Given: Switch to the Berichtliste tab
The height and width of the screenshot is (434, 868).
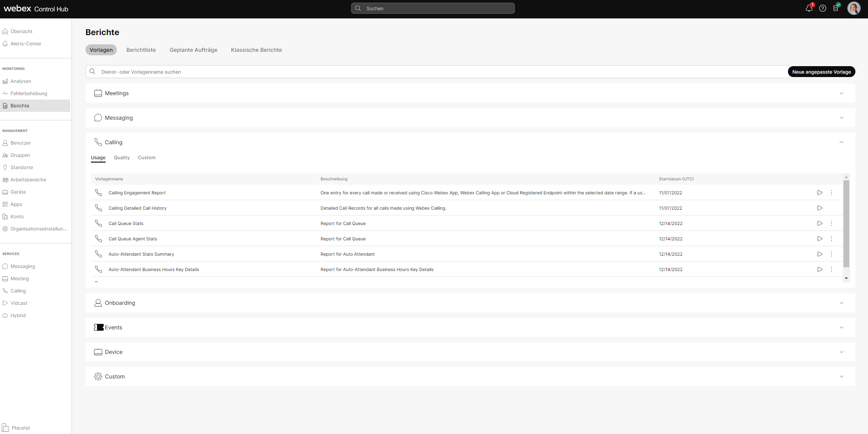Looking at the screenshot, I should pyautogui.click(x=141, y=50).
